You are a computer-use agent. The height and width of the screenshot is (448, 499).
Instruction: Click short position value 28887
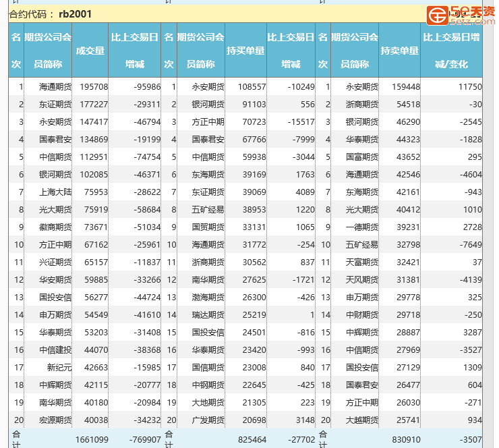click(x=408, y=332)
